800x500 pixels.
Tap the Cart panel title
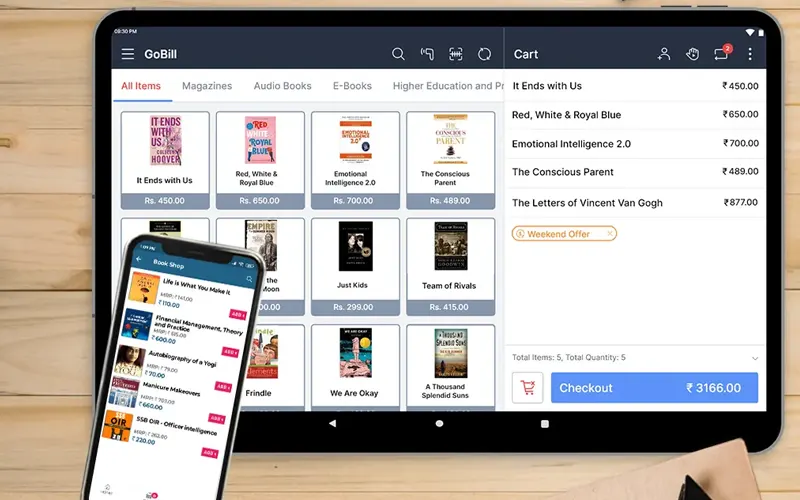(526, 54)
